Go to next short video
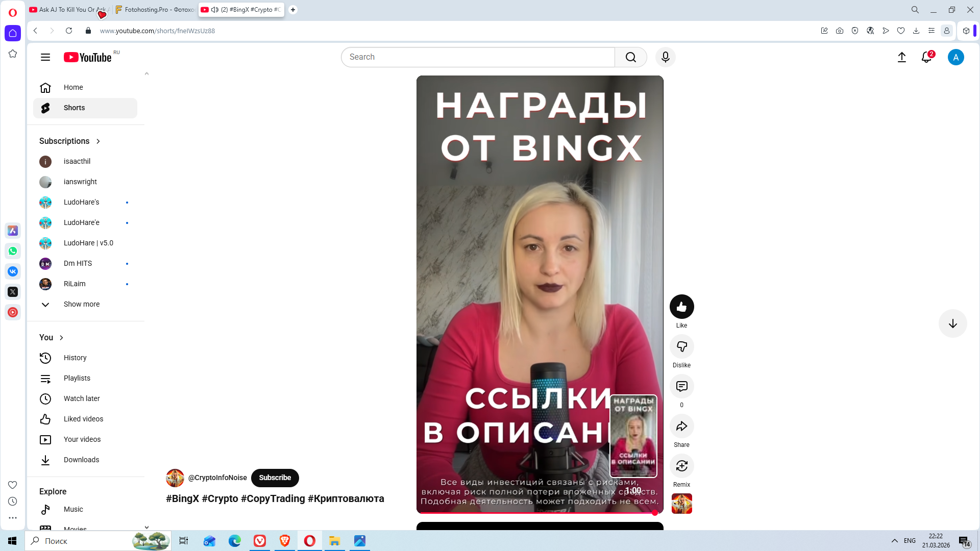The height and width of the screenshot is (551, 980). 952,323
